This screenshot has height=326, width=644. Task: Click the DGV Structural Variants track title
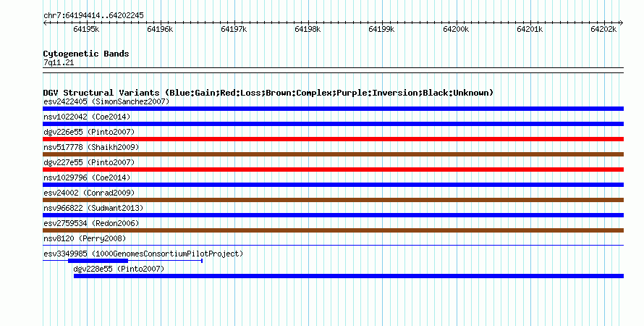(x=268, y=93)
